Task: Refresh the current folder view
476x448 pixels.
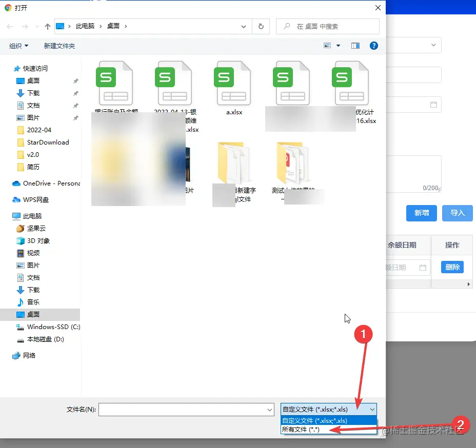Action: (x=261, y=26)
